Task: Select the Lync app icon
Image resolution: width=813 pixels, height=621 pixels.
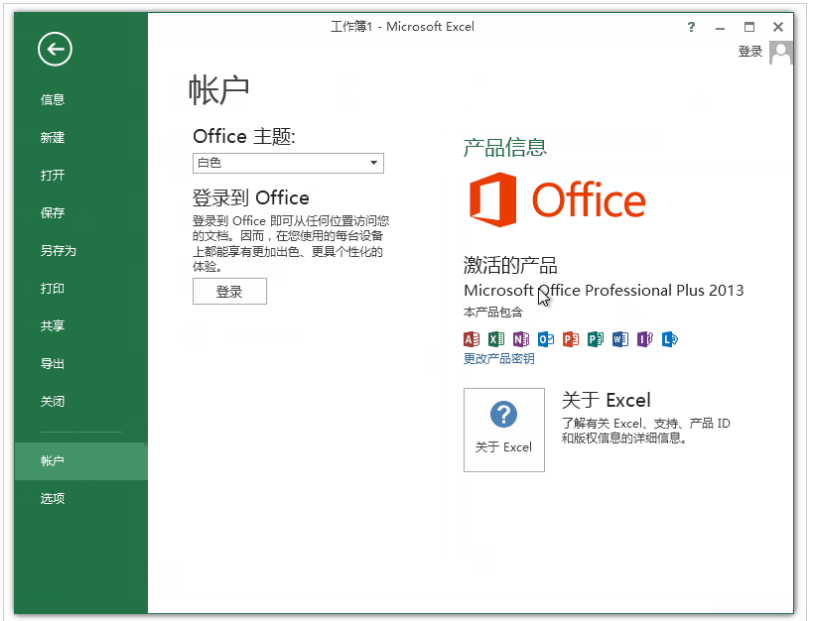Action: coord(670,338)
